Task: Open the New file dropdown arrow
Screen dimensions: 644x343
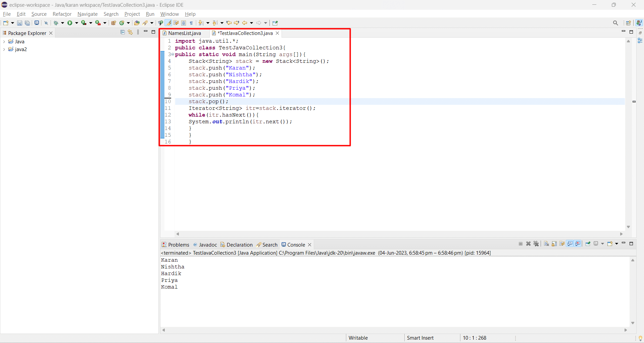Action: point(12,23)
